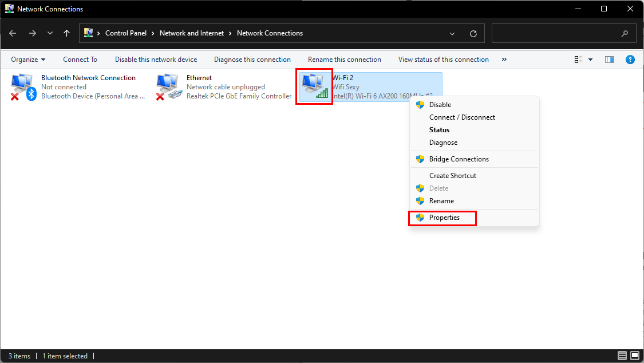Open recent locations dropdown chevron

pos(50,33)
